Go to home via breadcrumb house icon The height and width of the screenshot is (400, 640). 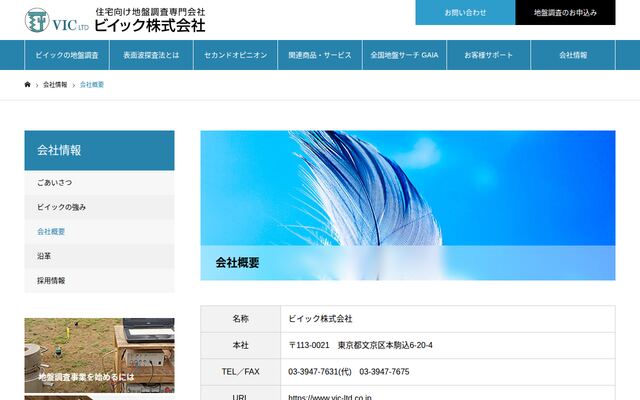pos(27,84)
